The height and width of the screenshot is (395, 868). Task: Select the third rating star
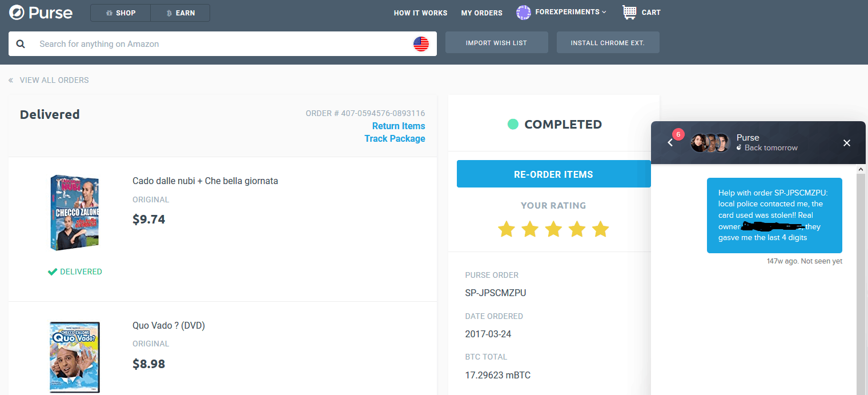553,229
